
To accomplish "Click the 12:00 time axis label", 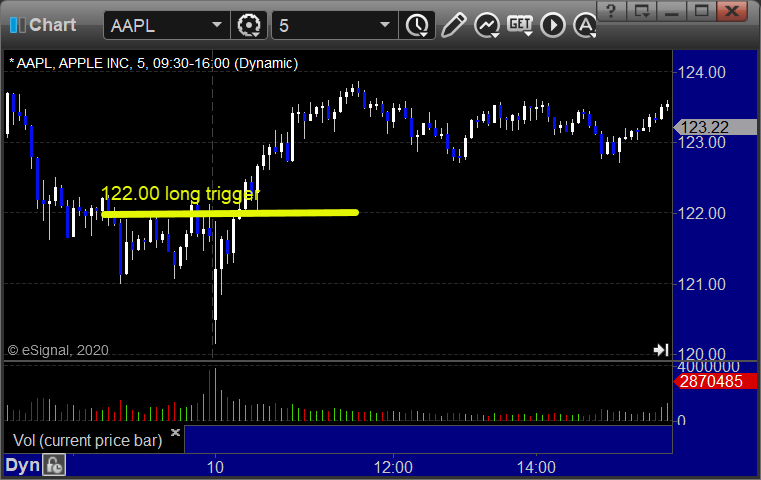I will (393, 467).
